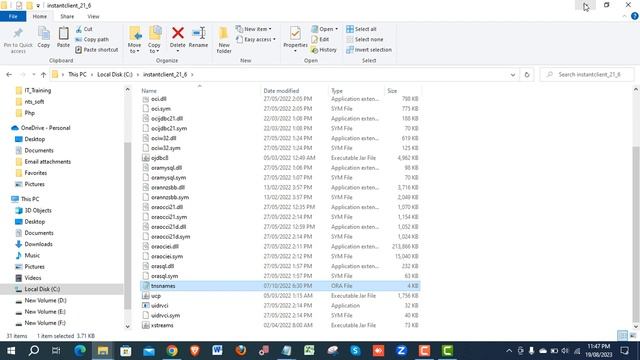The width and height of the screenshot is (640, 360).
Task: Click Copy path in ribbon
Action: [x=92, y=39]
